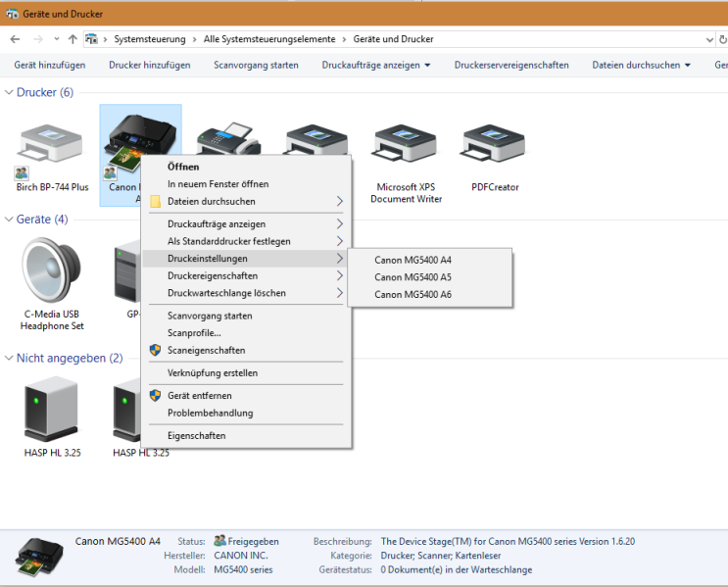Expand submenu arrow for Druckwarteschlange löschen

[339, 293]
